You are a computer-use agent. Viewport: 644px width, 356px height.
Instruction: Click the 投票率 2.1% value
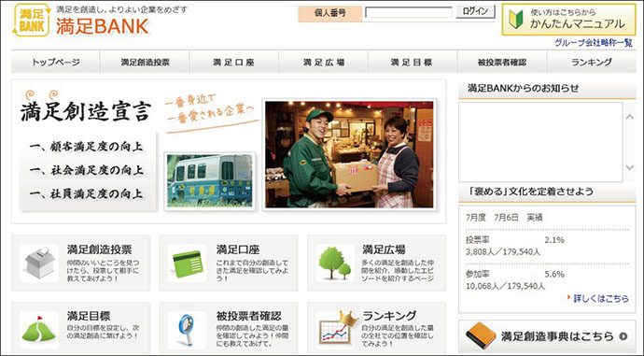click(554, 239)
